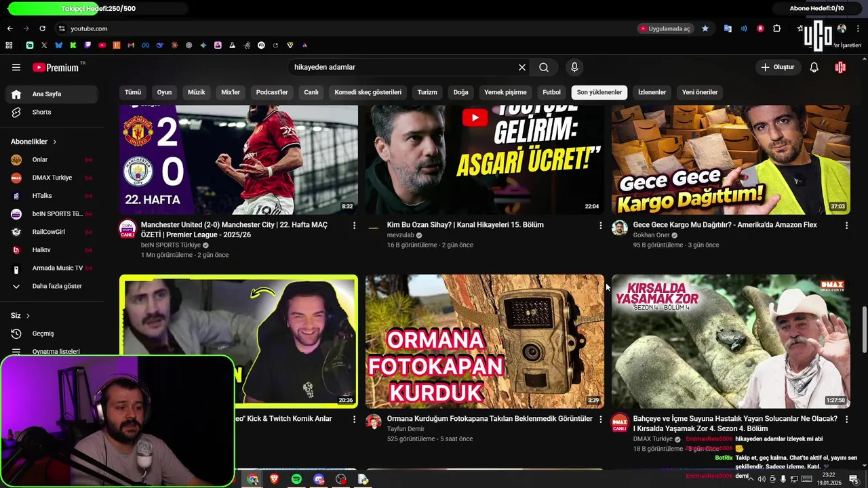Screen dimensions: 868x488
Task: Open options for Ormana Fotokapan video
Action: [600, 420]
